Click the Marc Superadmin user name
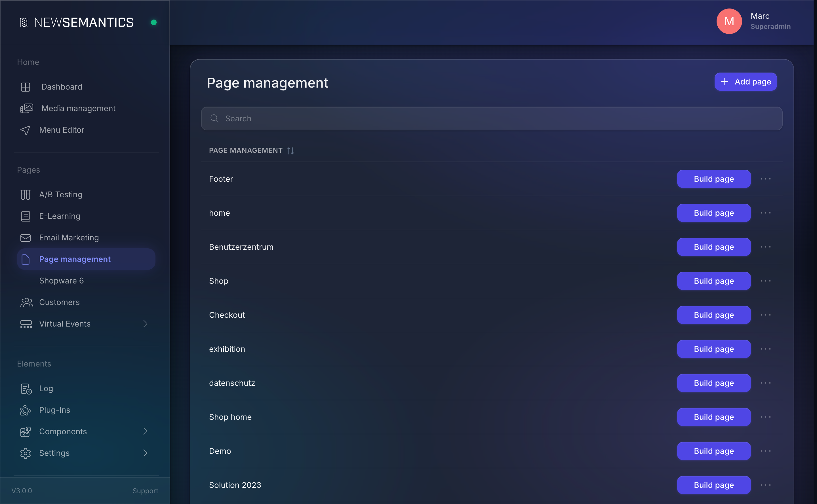The height and width of the screenshot is (504, 817). 770,21
